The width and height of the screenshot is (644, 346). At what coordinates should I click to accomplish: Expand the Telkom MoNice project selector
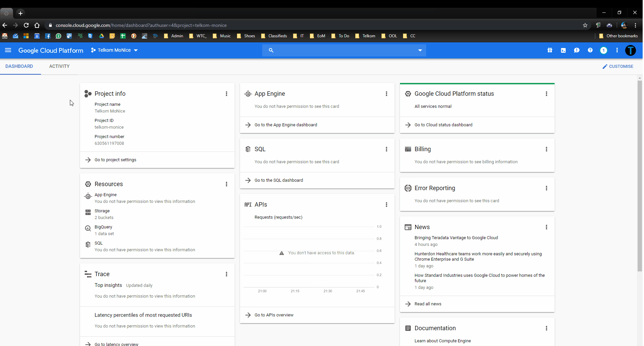pyautogui.click(x=115, y=50)
